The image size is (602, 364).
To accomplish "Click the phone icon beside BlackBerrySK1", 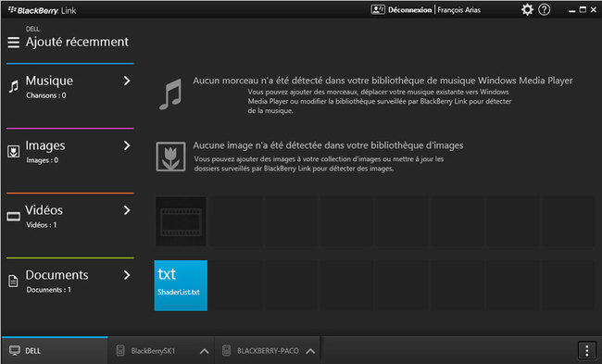I will (120, 350).
